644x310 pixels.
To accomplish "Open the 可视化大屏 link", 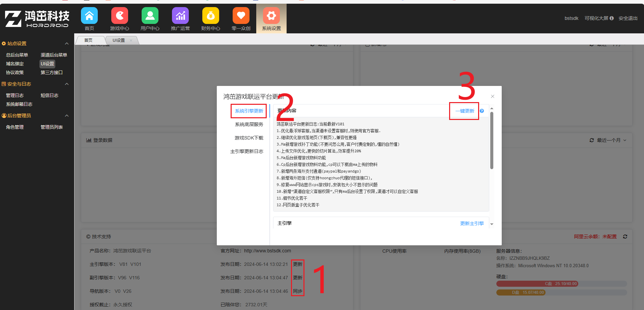I will click(596, 18).
